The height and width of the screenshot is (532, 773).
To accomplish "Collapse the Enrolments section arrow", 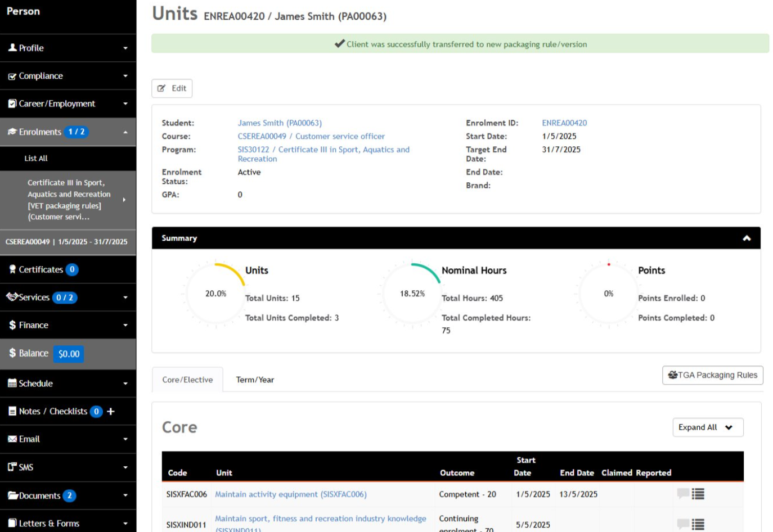I will point(125,132).
